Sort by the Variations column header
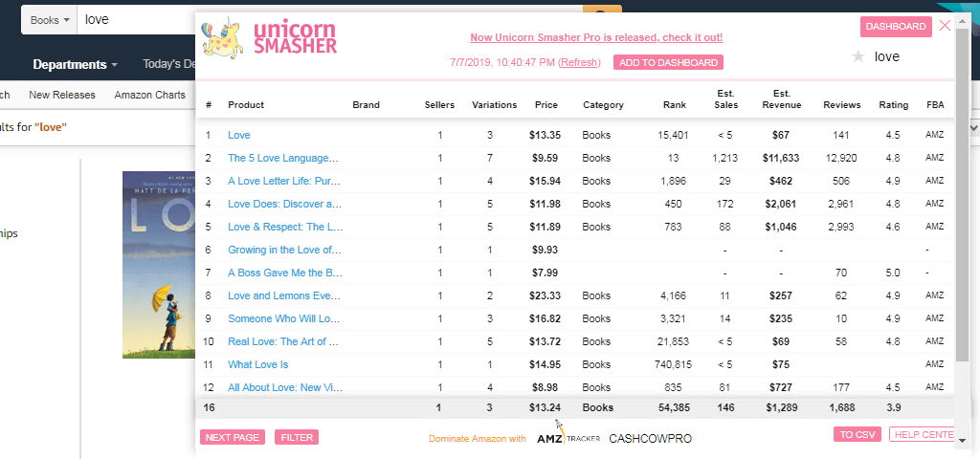This screenshot has width=980, height=459. point(495,105)
